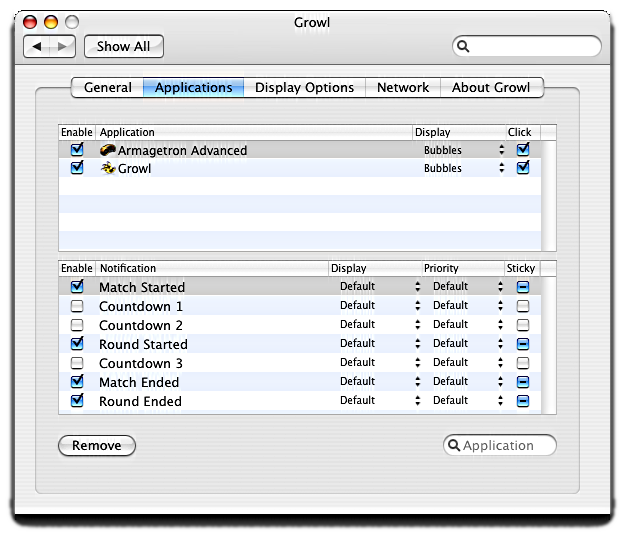Select the Applications tab
The height and width of the screenshot is (537, 625).
tap(193, 87)
